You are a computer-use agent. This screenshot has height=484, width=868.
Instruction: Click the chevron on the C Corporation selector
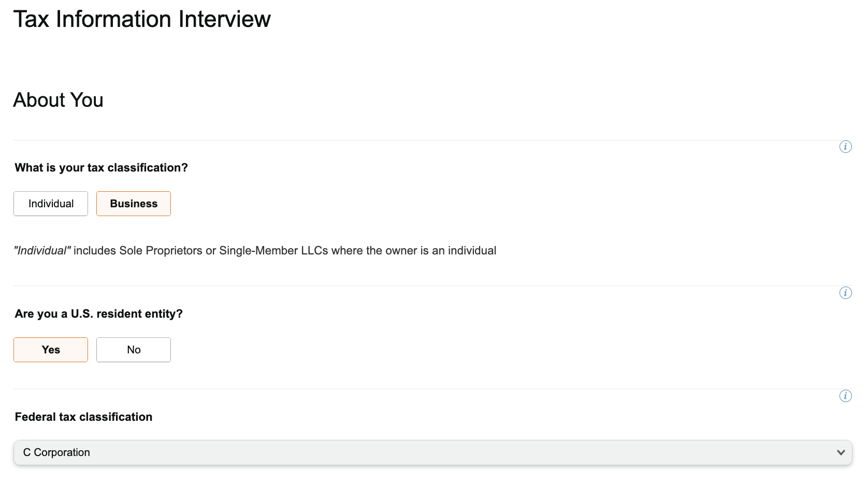pyautogui.click(x=840, y=452)
